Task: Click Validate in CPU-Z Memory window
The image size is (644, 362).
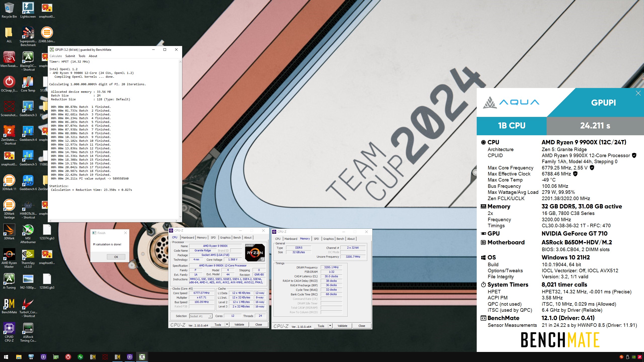Action: [342, 326]
